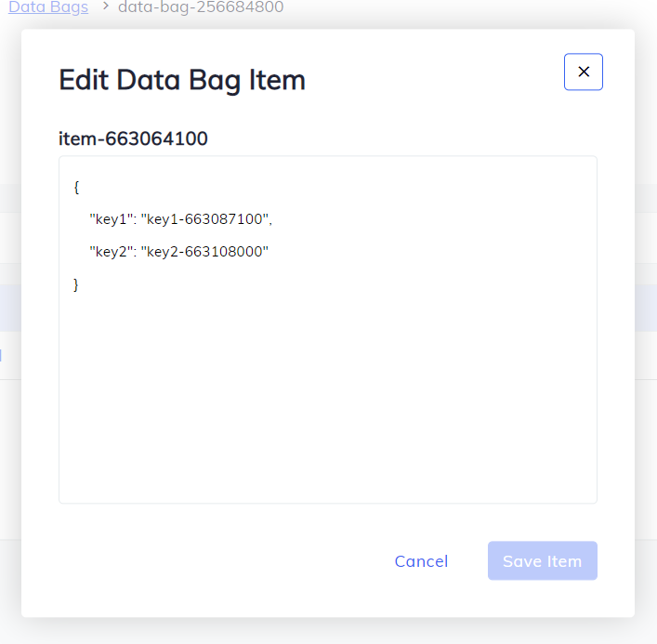Click the key1-663087100 value text
This screenshot has width=657, height=644.
click(204, 219)
